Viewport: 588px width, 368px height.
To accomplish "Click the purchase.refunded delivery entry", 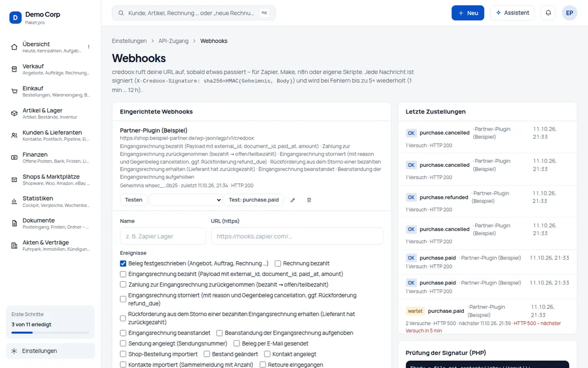I will tap(487, 201).
